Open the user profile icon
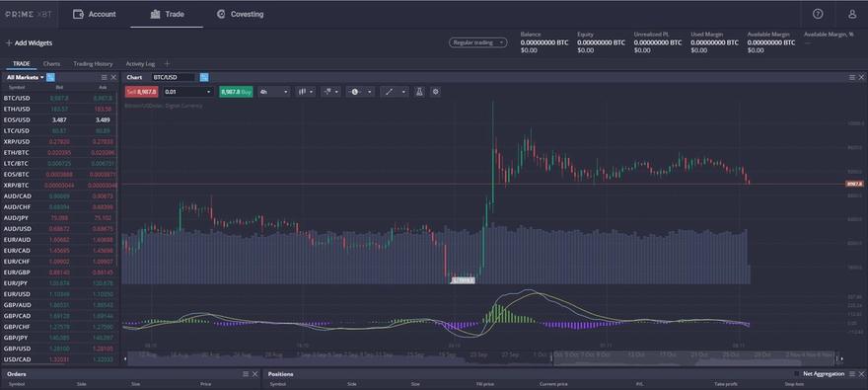Image resolution: width=868 pixels, height=390 pixels. click(x=852, y=14)
